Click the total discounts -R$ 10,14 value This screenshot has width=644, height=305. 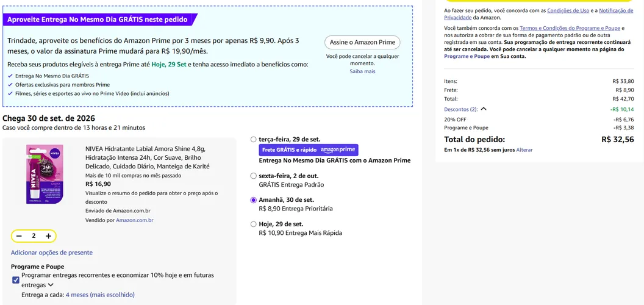622,109
